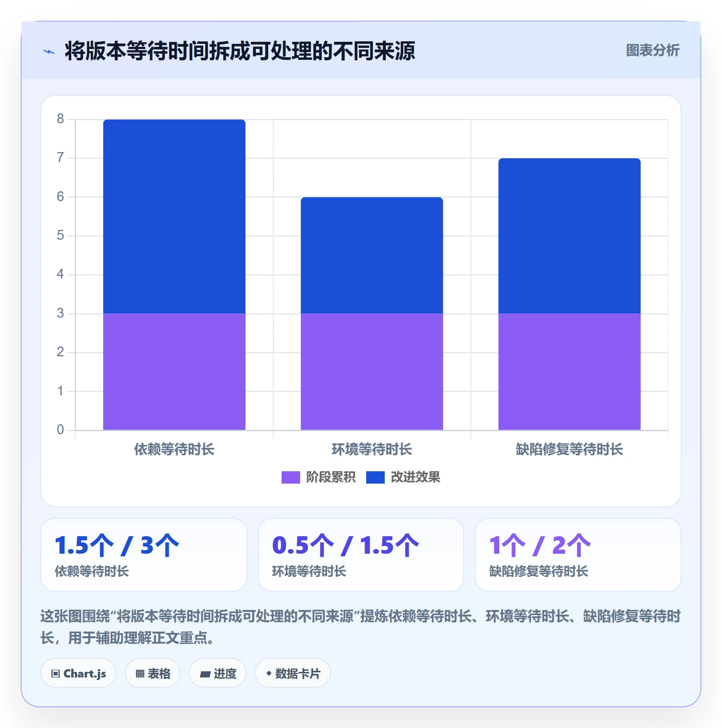Click the grid icon in 表格 tag

(140, 674)
